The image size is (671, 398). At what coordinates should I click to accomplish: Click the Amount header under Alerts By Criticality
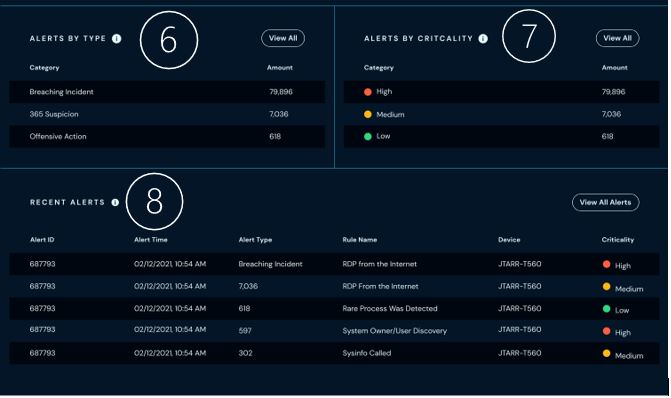point(615,68)
